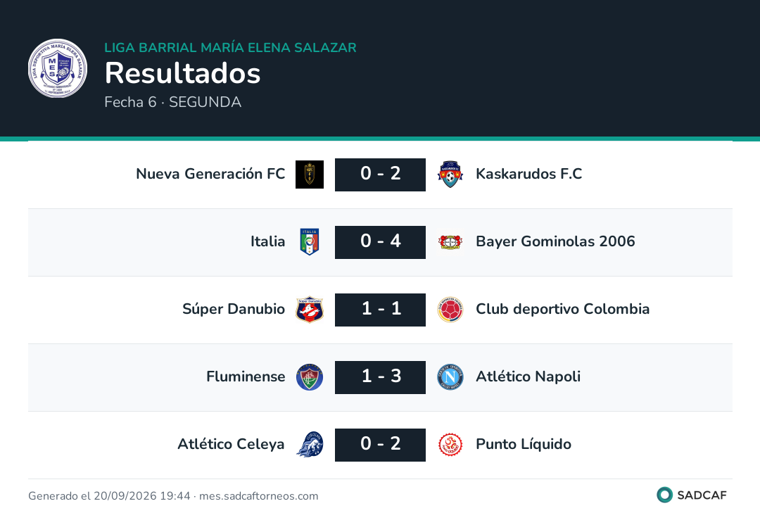Select the 0 - 4 Italia score box
The width and height of the screenshot is (760, 532).
pyautogui.click(x=380, y=242)
